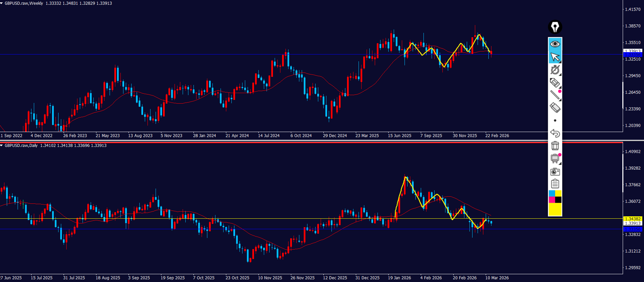Pick the cyan color swatch
Image resolution: width=644 pixels, height=282 pixels.
552,193
